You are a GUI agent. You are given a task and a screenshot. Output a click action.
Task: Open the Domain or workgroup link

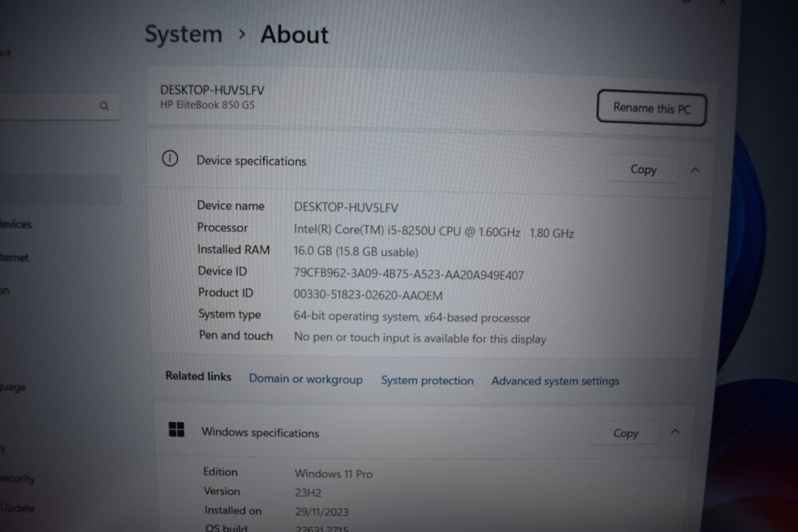306,380
